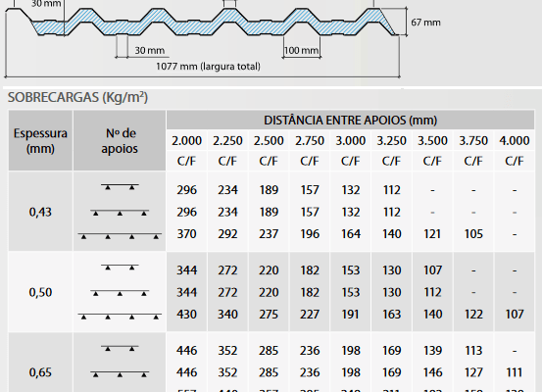Click the 100 mm dimension label
Screen dimensions: 542x392
(x=301, y=50)
